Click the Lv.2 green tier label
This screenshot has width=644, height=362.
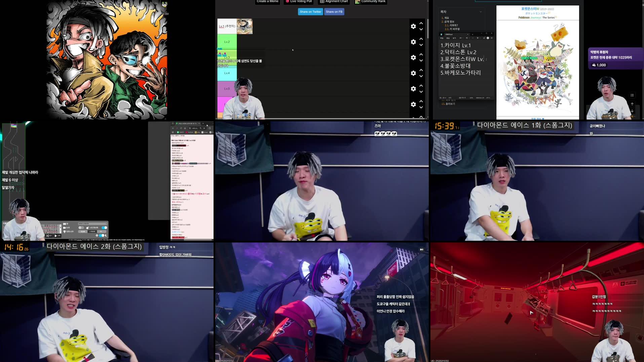(227, 42)
